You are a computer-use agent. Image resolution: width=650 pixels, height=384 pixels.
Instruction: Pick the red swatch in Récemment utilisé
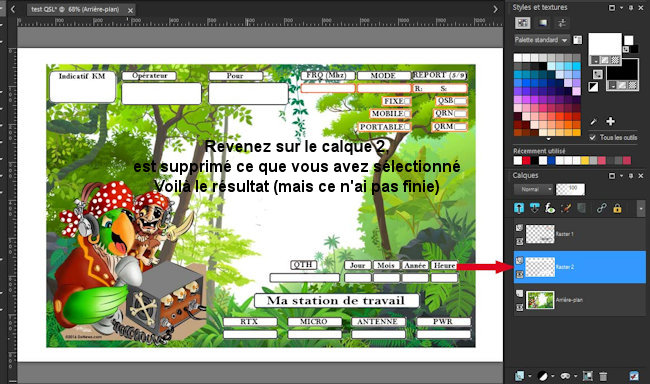click(526, 160)
